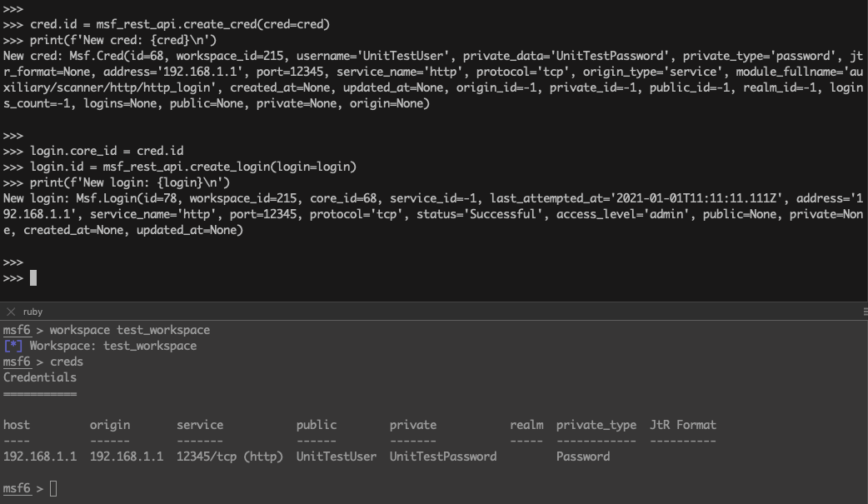Close the ruby terminal pane
Image resolution: width=868 pixels, height=504 pixels.
tap(10, 311)
